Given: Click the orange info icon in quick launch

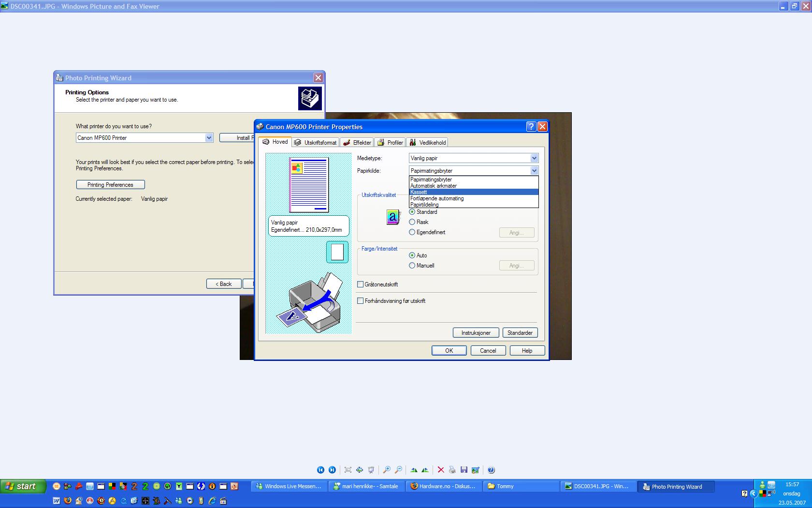Looking at the screenshot, I should pos(212,486).
